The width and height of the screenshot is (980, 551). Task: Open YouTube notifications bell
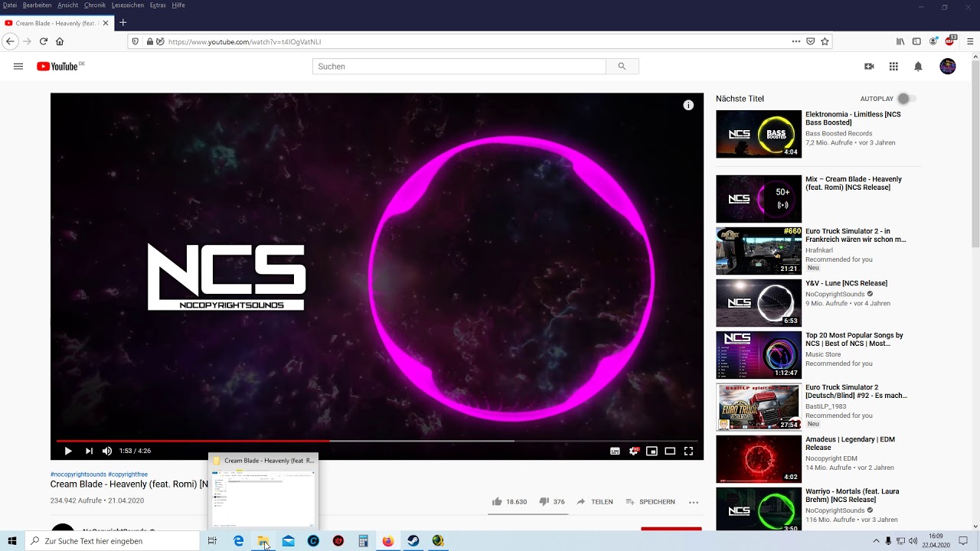tap(918, 67)
